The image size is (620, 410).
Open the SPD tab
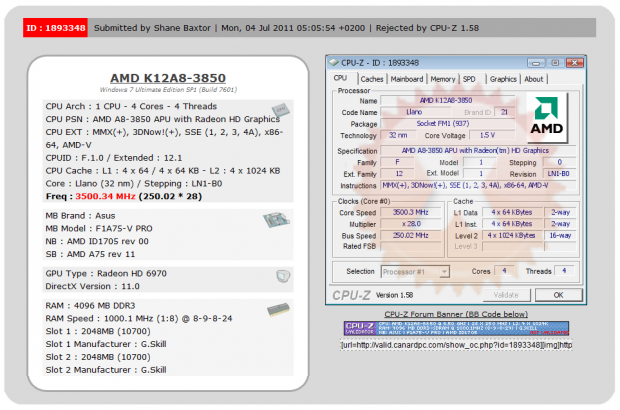point(469,79)
